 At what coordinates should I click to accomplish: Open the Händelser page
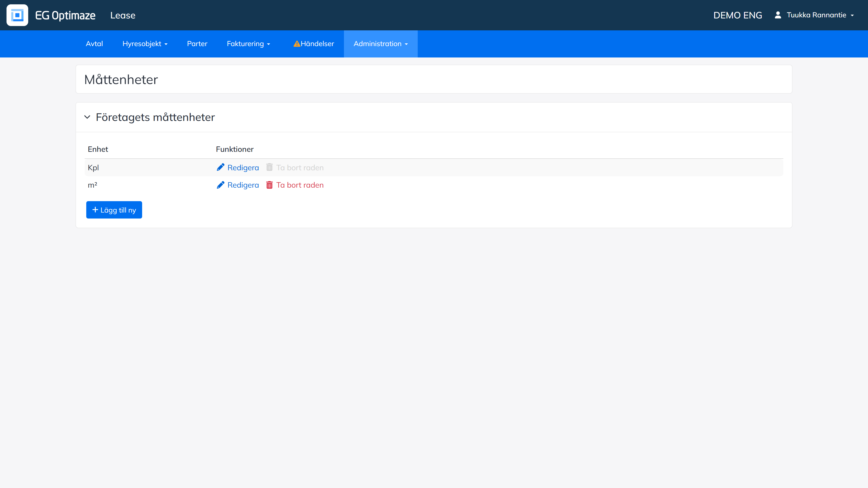pos(314,44)
